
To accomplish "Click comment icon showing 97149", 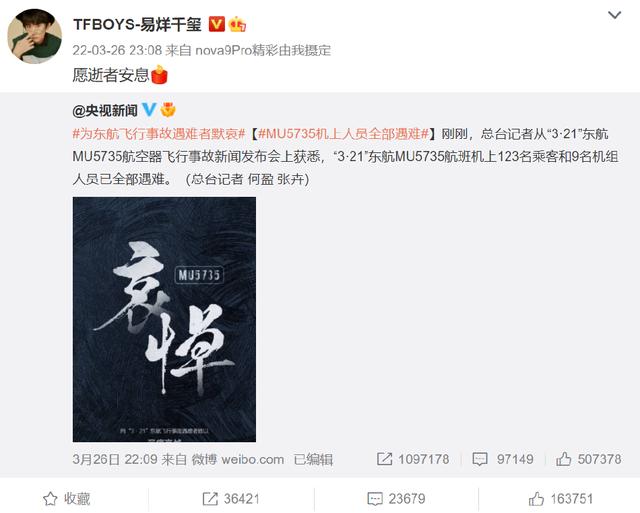I will (x=503, y=459).
